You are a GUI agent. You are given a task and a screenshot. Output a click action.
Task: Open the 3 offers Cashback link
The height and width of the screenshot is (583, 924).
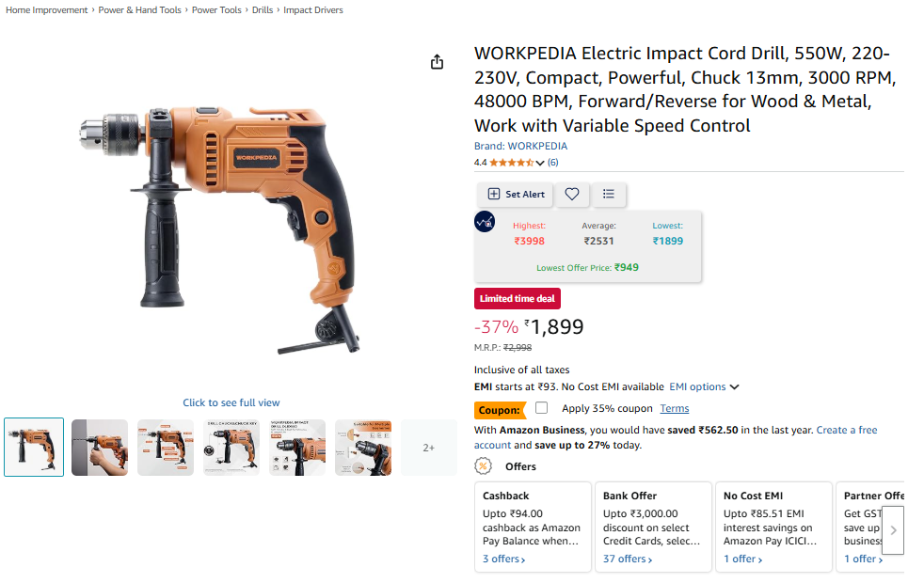[x=503, y=559]
